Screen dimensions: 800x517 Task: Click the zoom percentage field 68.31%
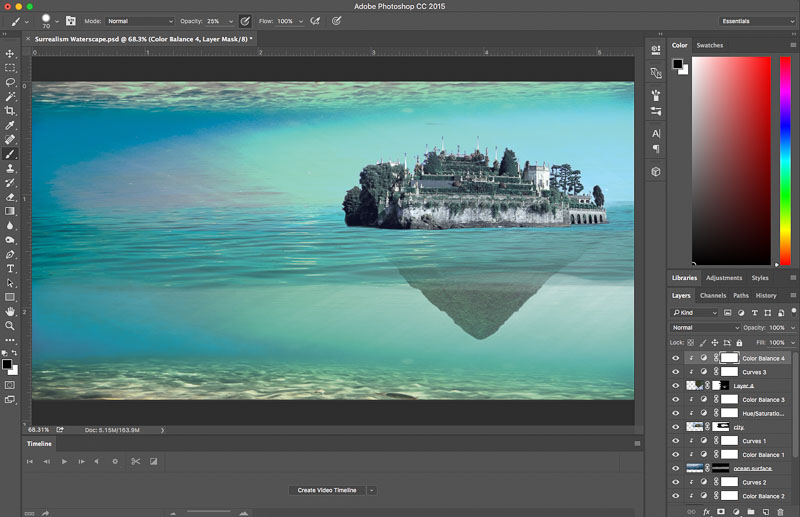click(38, 430)
